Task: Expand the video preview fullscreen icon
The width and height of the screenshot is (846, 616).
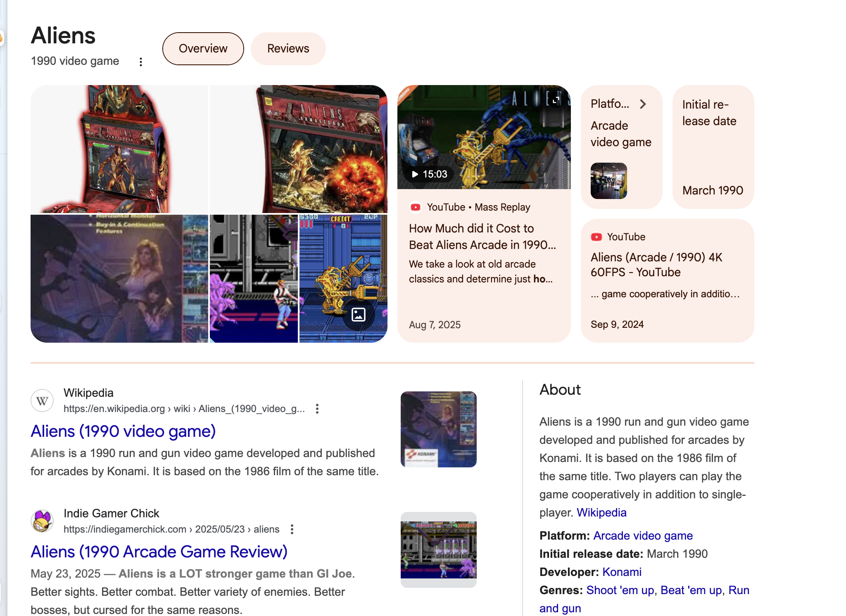Action: (556, 100)
